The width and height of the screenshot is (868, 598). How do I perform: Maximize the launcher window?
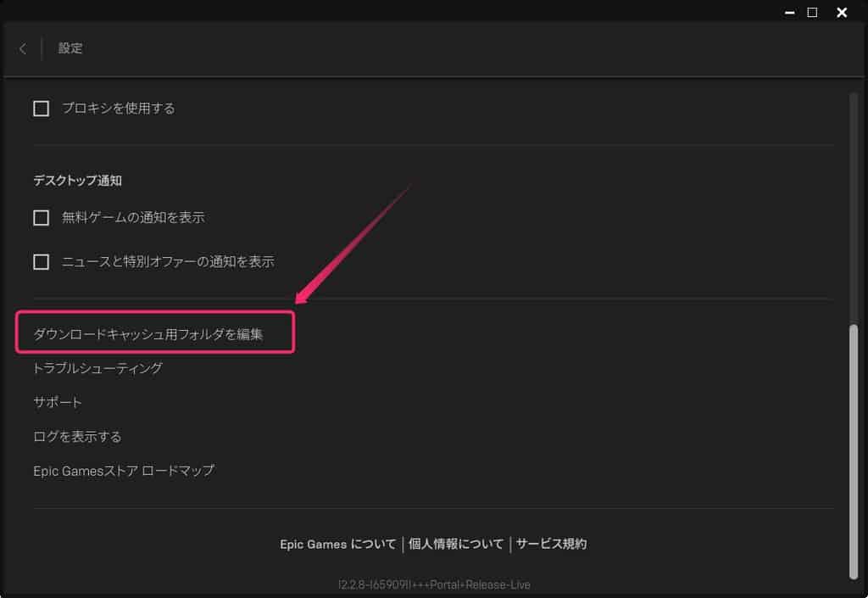812,12
